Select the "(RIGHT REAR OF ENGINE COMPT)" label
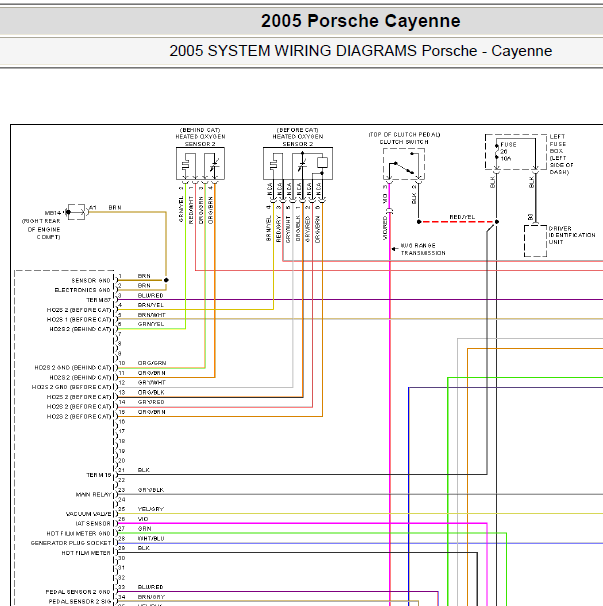 coord(41,229)
